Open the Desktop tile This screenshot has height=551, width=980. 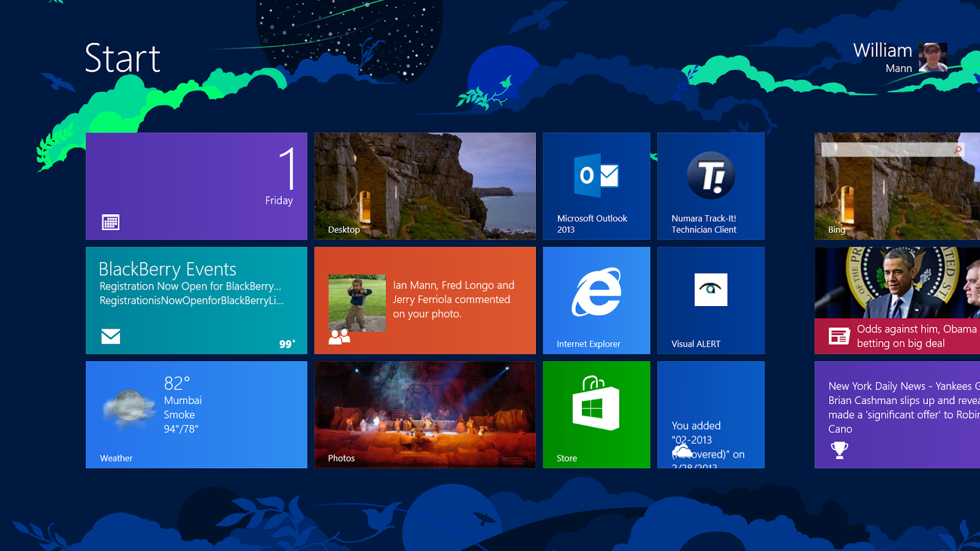425,186
